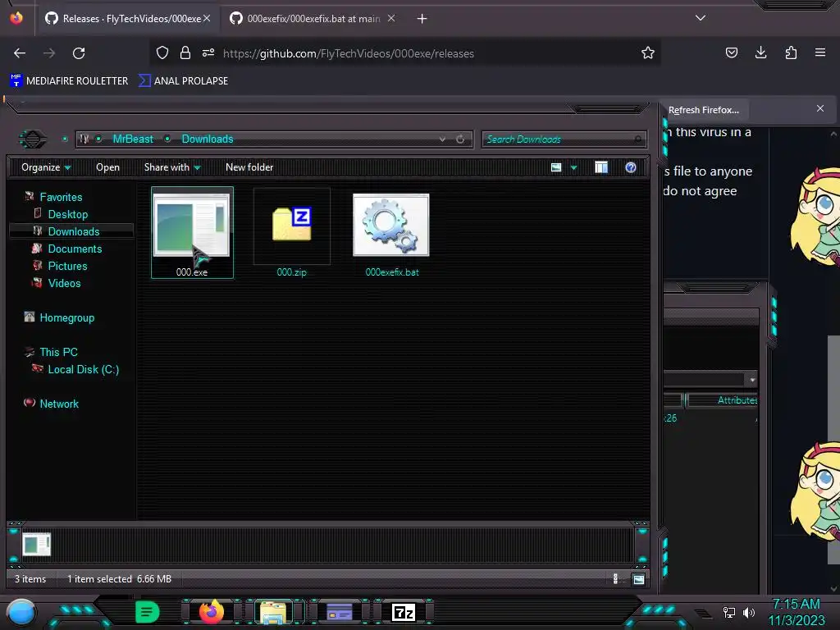840x630 pixels.
Task: Switch to large icons view in status bar
Action: pos(638,579)
